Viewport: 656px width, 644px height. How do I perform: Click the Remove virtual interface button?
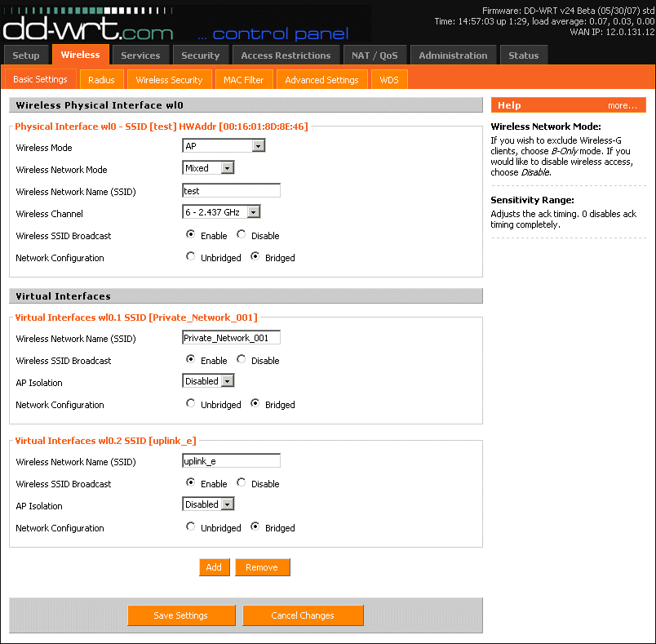(262, 567)
